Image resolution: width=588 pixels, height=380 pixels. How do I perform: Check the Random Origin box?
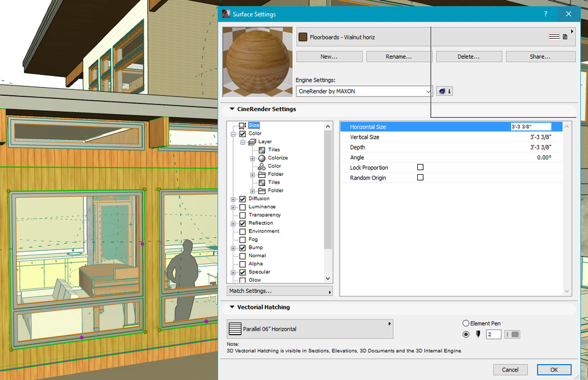pos(420,177)
